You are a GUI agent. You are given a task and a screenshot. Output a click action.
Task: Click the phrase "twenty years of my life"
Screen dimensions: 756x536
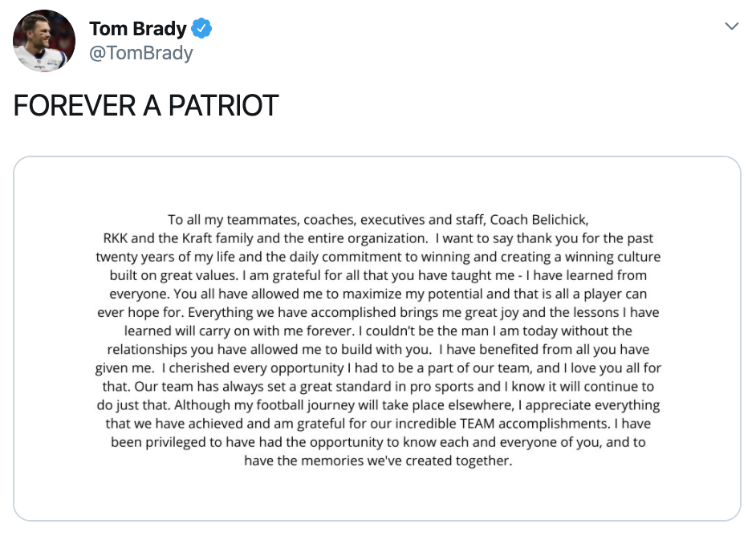point(167,257)
